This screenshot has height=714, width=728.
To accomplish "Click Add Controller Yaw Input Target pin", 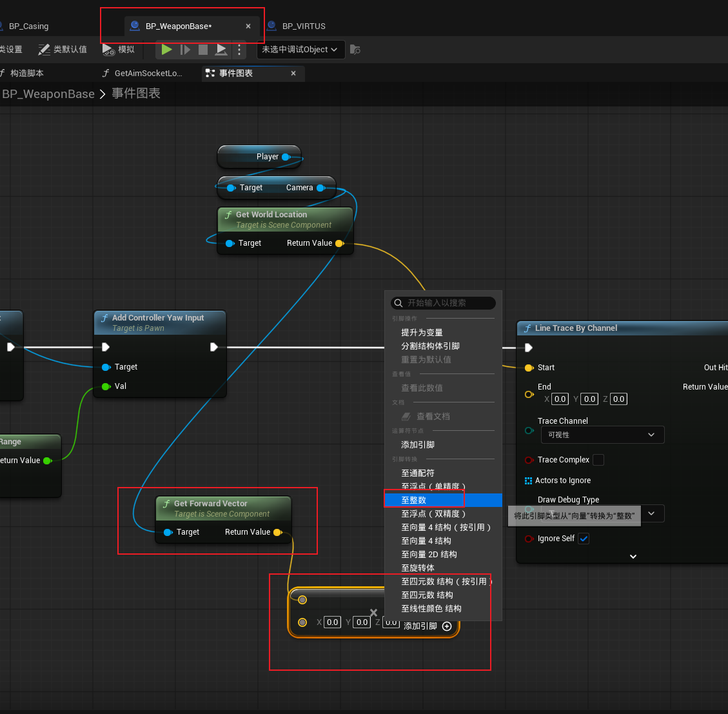I will (106, 367).
